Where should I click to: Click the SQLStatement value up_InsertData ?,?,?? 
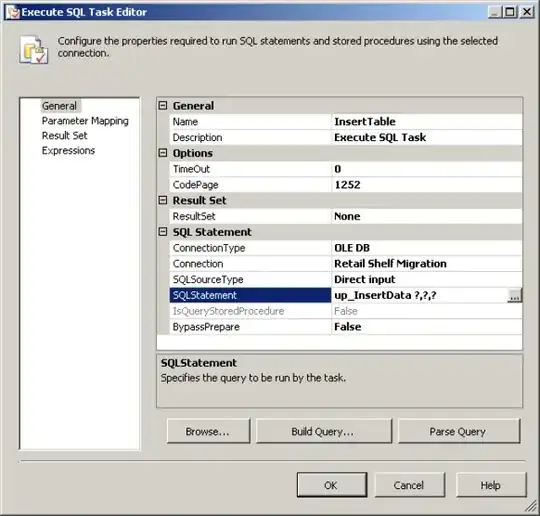click(419, 296)
